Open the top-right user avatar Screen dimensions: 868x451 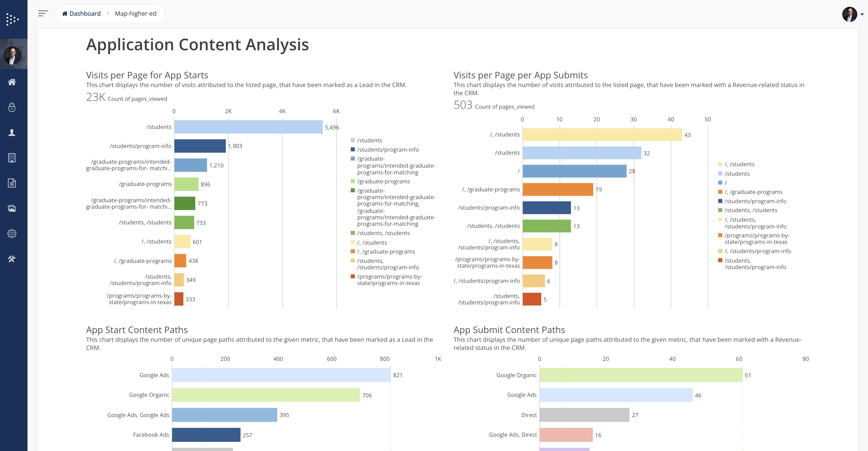pos(849,14)
